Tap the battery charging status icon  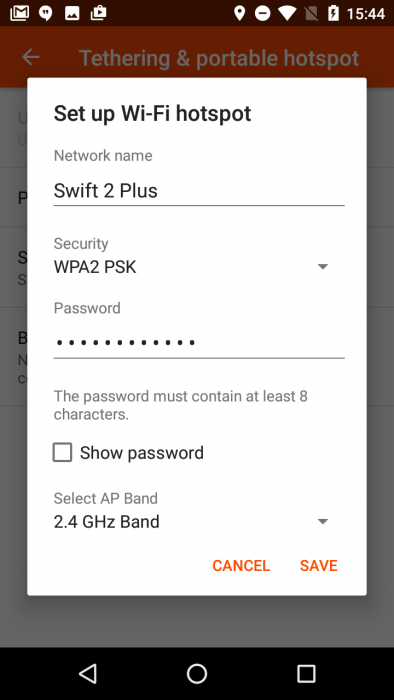(x=333, y=13)
